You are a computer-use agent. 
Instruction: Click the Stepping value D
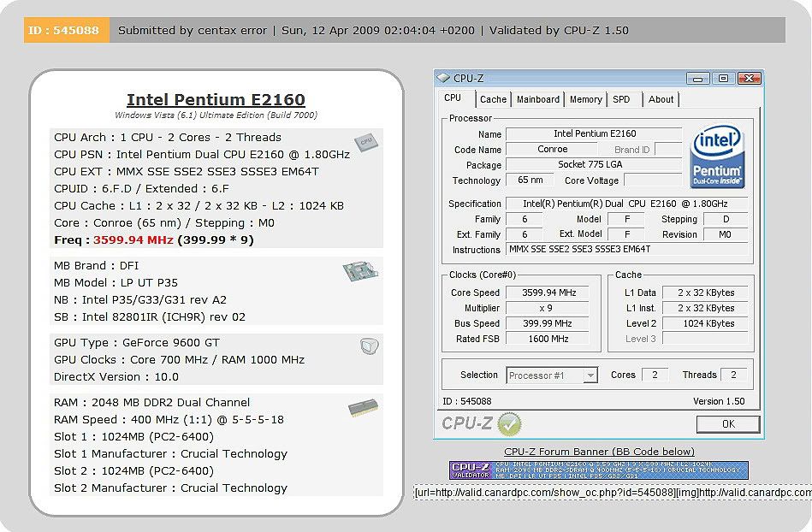(726, 219)
